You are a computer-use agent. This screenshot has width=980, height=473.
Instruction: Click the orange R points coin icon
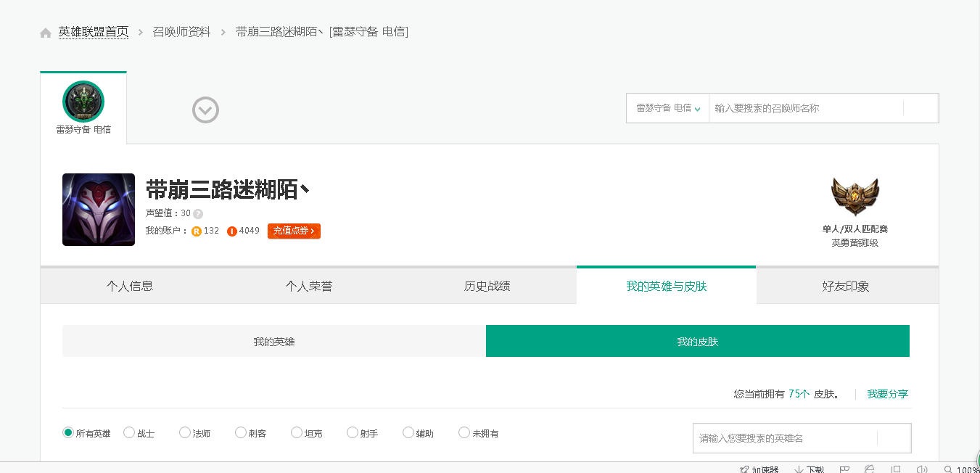[196, 231]
